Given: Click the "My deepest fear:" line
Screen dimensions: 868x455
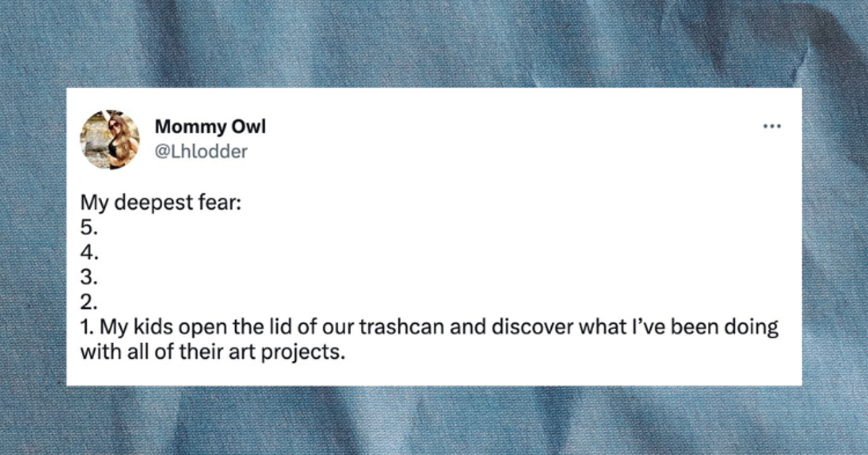Looking at the screenshot, I should click(x=160, y=204).
